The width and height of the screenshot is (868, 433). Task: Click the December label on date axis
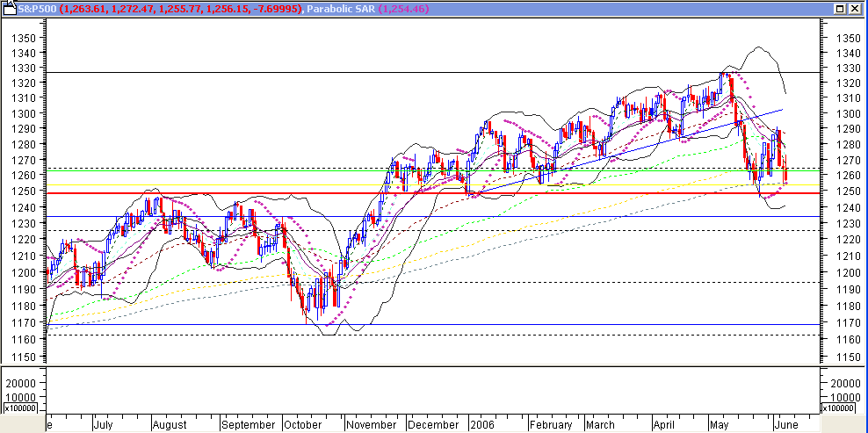433,425
